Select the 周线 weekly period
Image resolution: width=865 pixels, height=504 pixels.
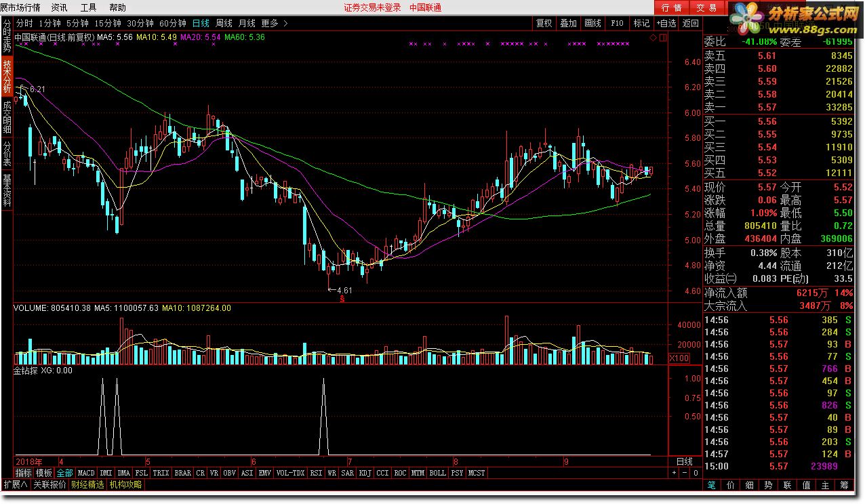[x=224, y=23]
